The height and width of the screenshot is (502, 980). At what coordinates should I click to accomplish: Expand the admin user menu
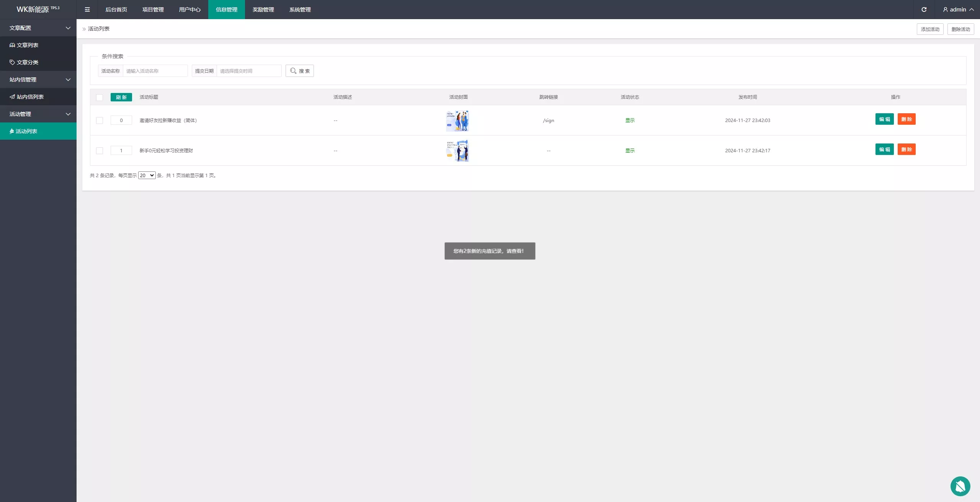[x=958, y=10]
